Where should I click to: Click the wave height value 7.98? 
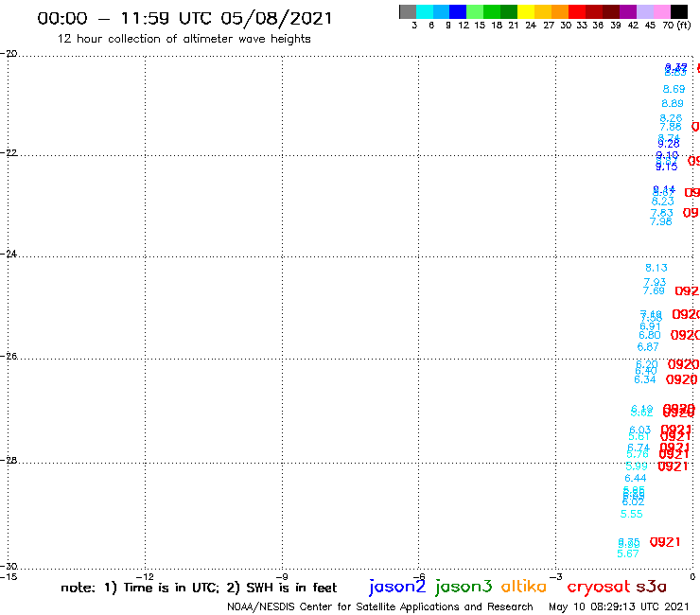[660, 221]
